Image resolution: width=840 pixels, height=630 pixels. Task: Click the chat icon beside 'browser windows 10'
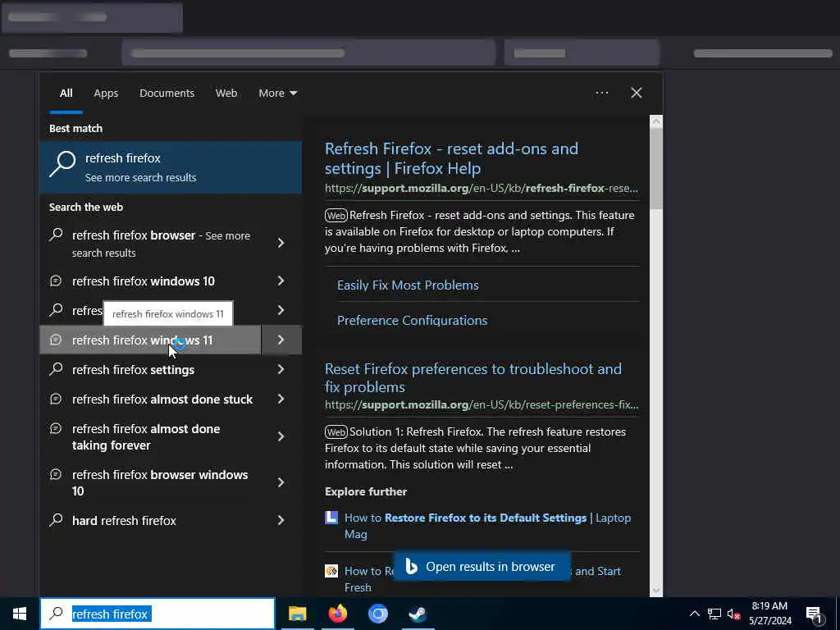click(56, 475)
